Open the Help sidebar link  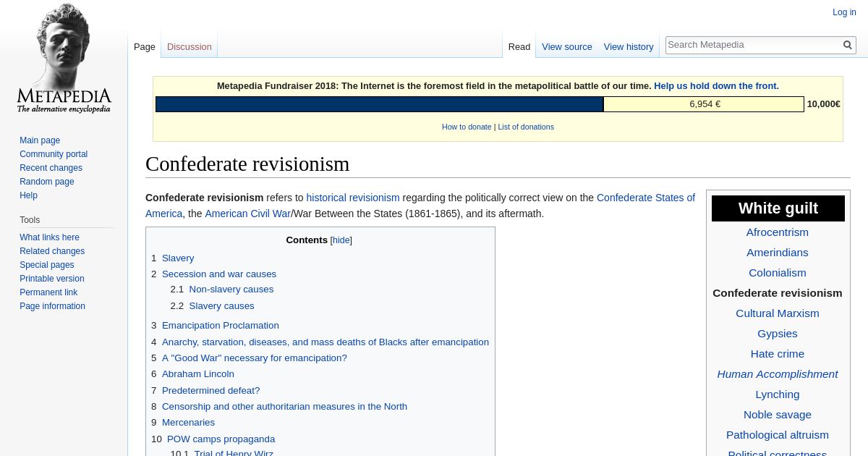[28, 195]
